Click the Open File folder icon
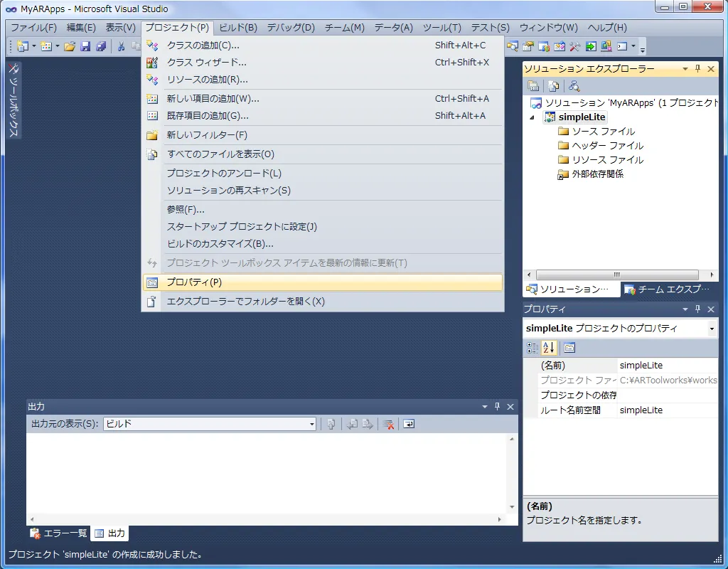The image size is (728, 569). point(70,46)
